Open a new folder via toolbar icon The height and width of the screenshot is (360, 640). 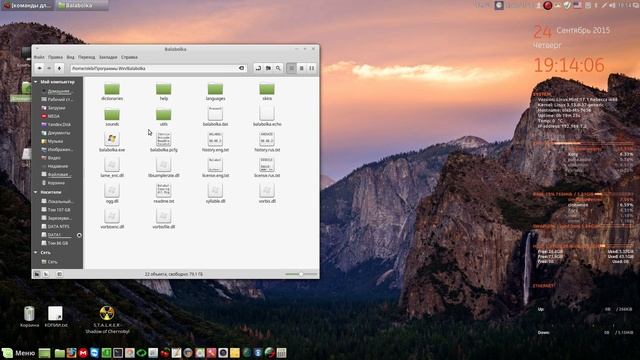tap(268, 68)
